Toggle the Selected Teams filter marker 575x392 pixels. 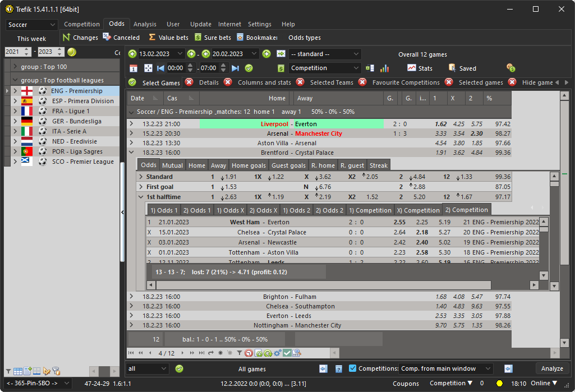(x=300, y=82)
